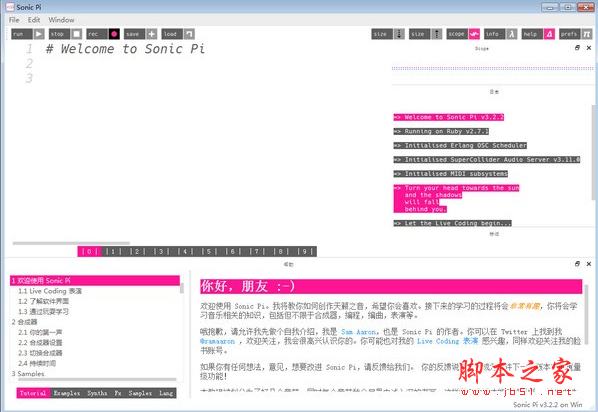Switch to buffer tab 8
This screenshot has width=598, height=412.
point(281,251)
